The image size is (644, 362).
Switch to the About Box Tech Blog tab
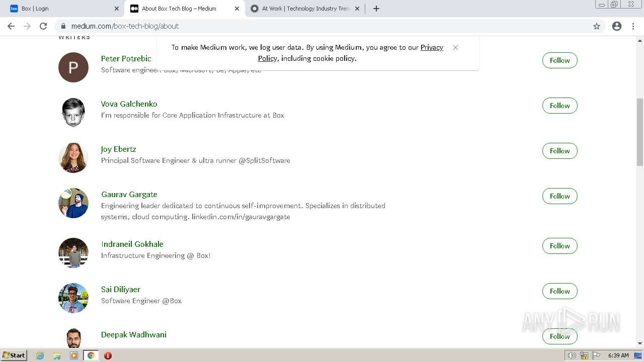pos(184,9)
